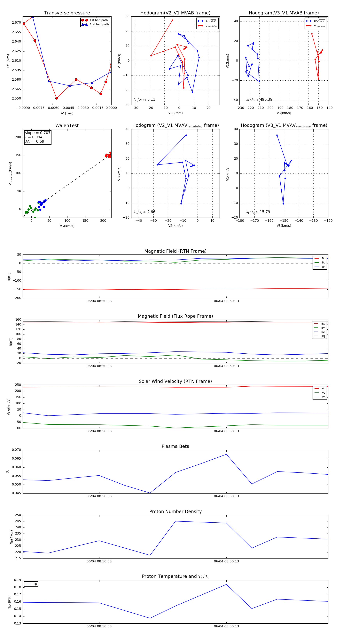Click the "MA = 0.69" annotation

click(35, 141)
